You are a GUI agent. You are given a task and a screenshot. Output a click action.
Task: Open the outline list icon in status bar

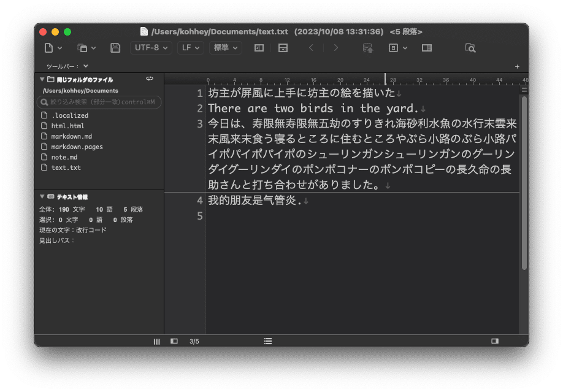[268, 341]
